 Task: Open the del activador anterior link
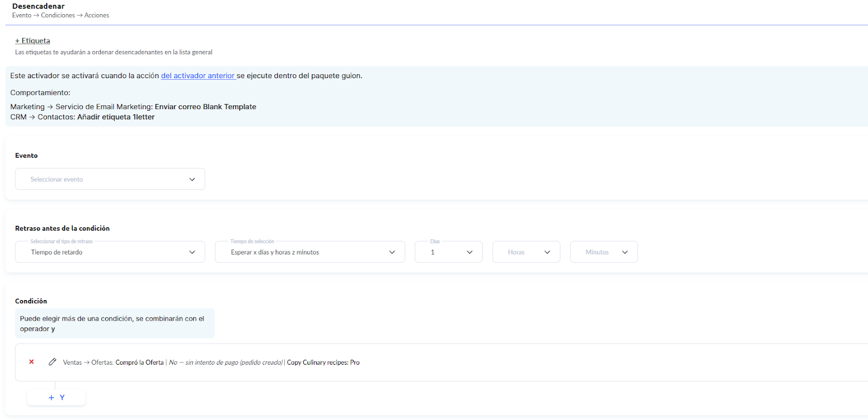point(197,76)
